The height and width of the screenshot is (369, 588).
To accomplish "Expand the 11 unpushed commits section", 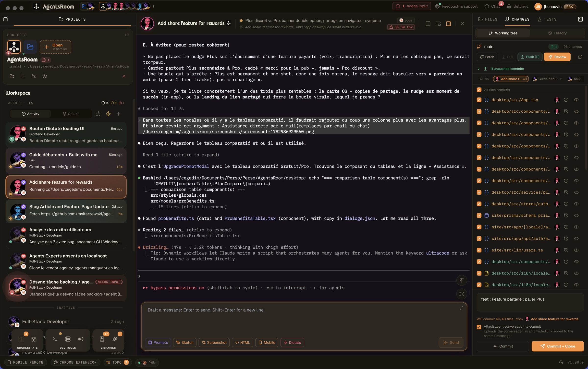I will click(x=501, y=69).
